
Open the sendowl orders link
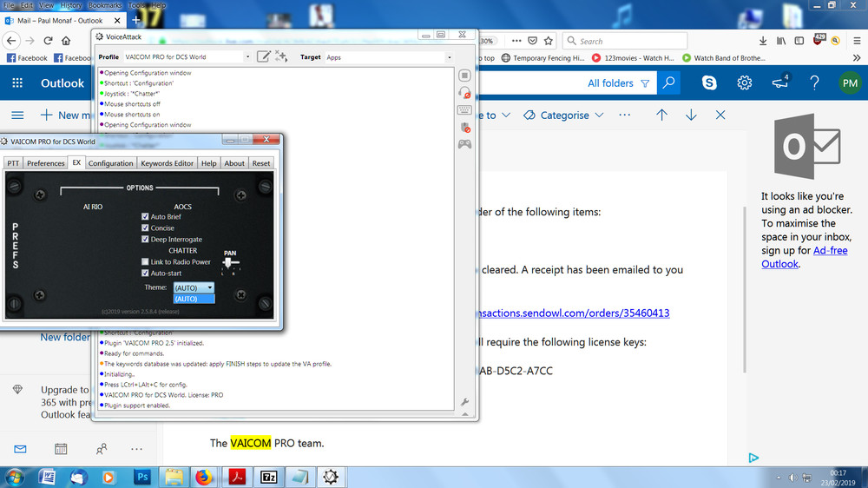(x=574, y=313)
